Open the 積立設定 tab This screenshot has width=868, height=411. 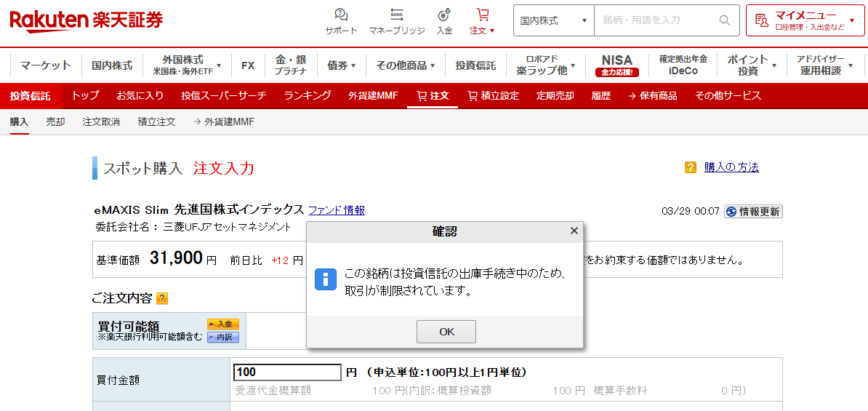click(x=493, y=96)
